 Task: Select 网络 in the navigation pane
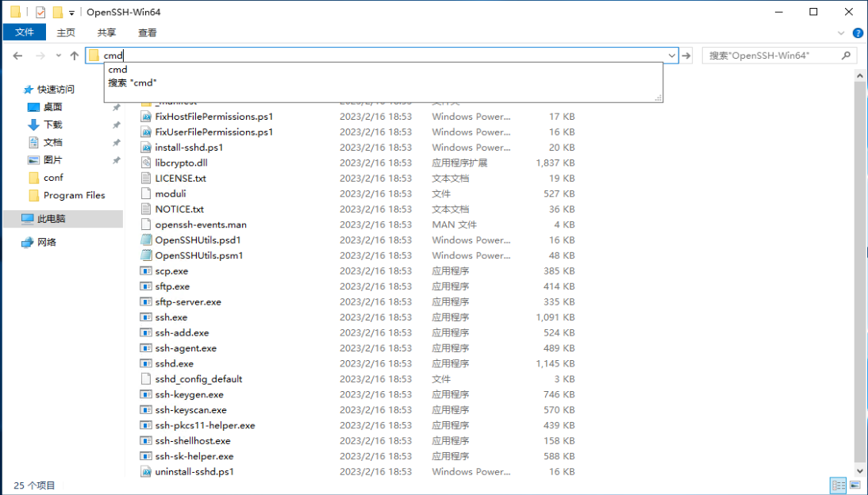tap(47, 242)
